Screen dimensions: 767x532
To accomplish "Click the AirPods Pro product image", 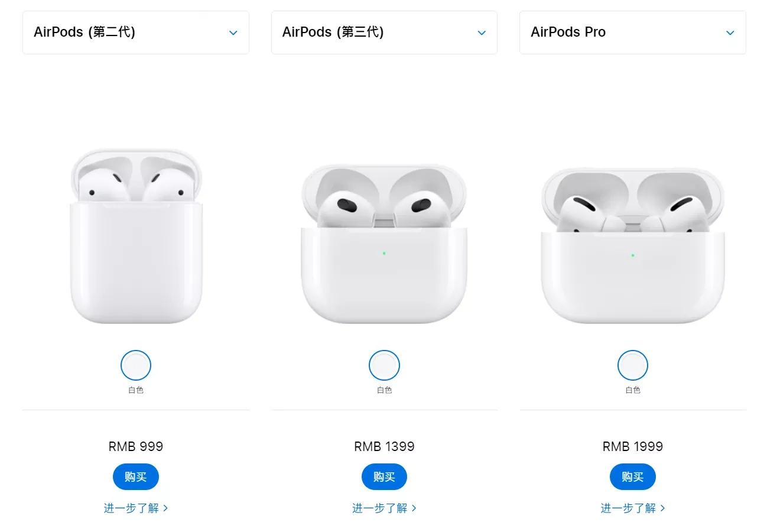I will pos(633,245).
